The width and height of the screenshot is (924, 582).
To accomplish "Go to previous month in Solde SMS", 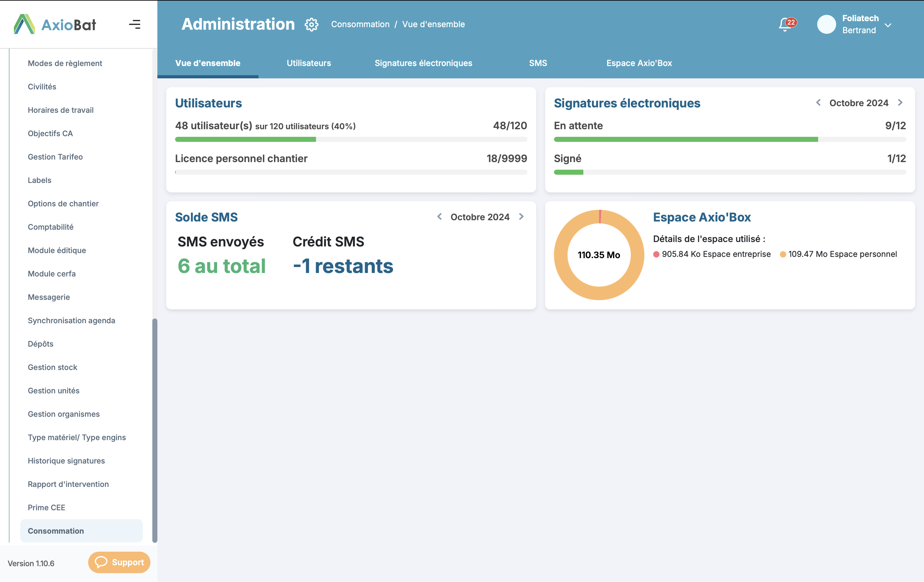I will 439,217.
